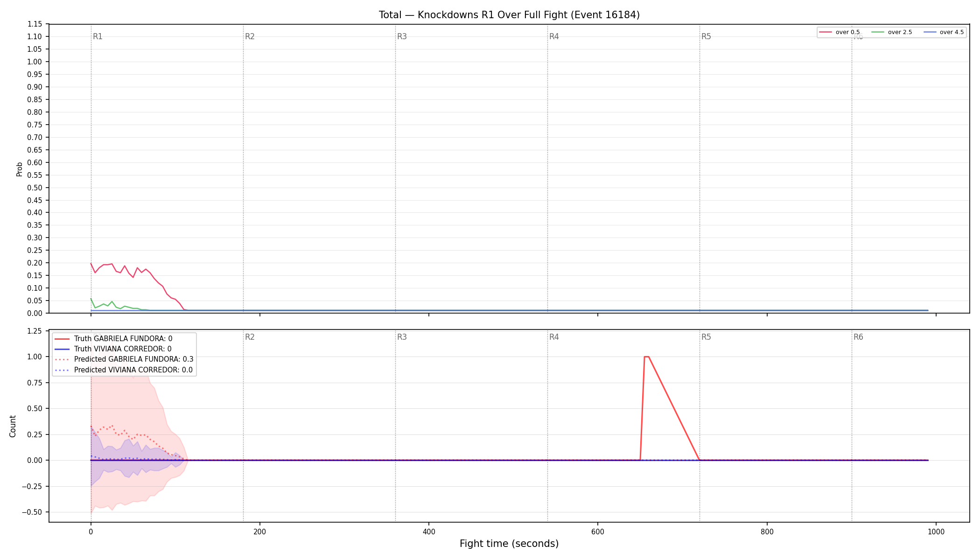Click the 1.15 tick on Prob axis

click(35, 24)
